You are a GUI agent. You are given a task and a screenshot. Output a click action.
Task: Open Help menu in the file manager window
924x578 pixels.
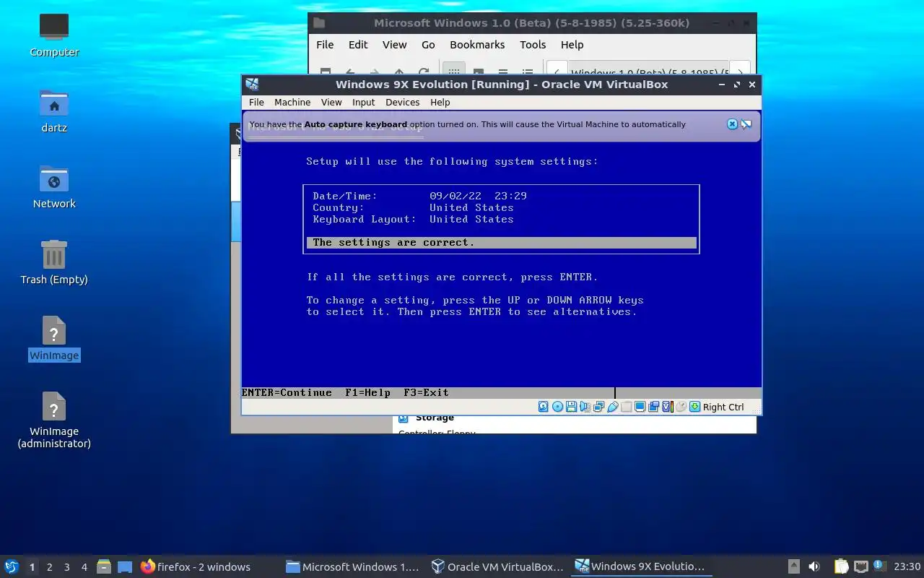pyautogui.click(x=572, y=45)
